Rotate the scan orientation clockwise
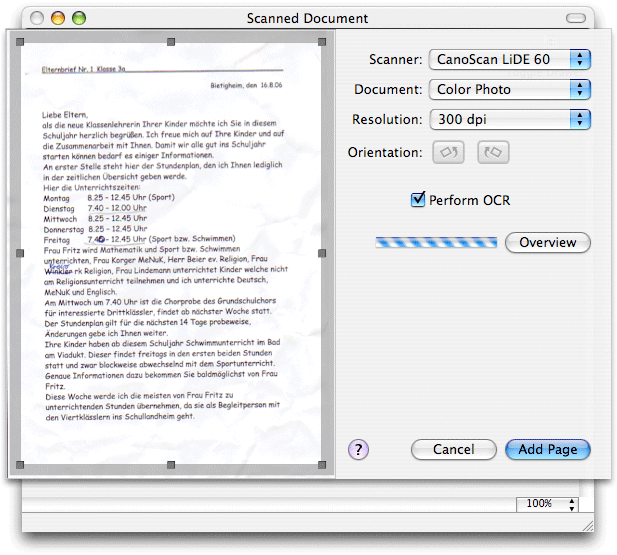Screen dimensions: 617x555 point(493,152)
